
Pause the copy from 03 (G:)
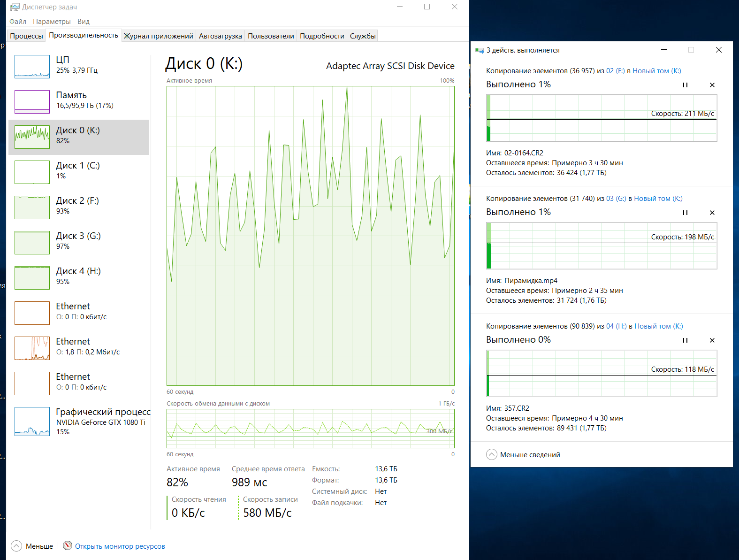tap(685, 213)
